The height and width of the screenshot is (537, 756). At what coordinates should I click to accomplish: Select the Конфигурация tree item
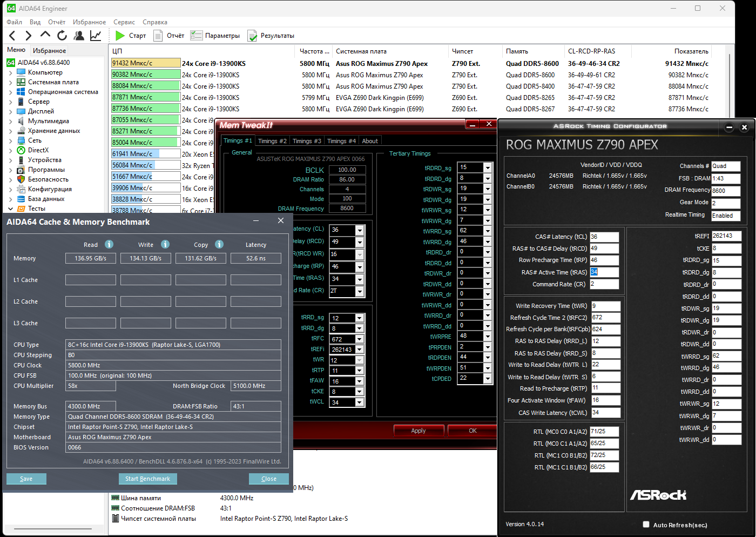pos(50,189)
